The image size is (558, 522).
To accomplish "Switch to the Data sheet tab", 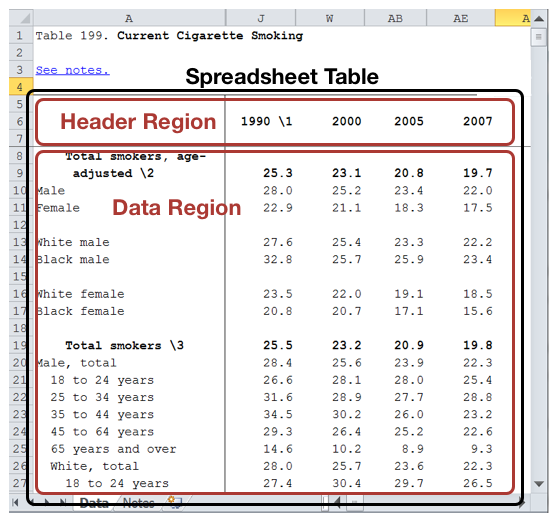I will tap(94, 503).
